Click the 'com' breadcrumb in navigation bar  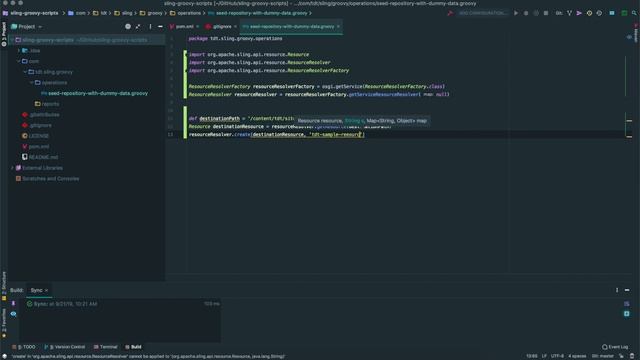click(80, 13)
